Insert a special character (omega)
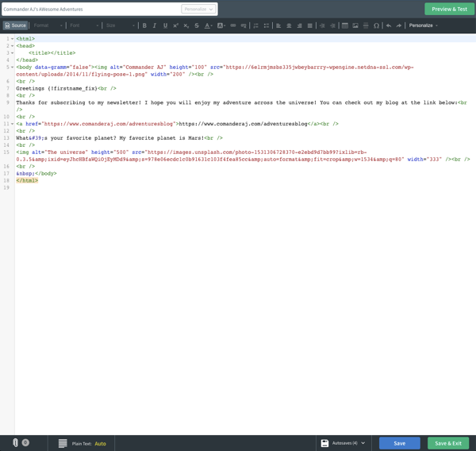 click(x=376, y=25)
